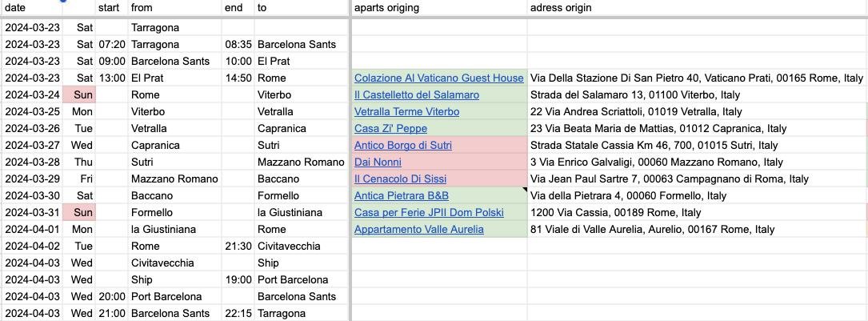Select the "end" column header cell
This screenshot has height=321, width=868.
pyautogui.click(x=238, y=8)
